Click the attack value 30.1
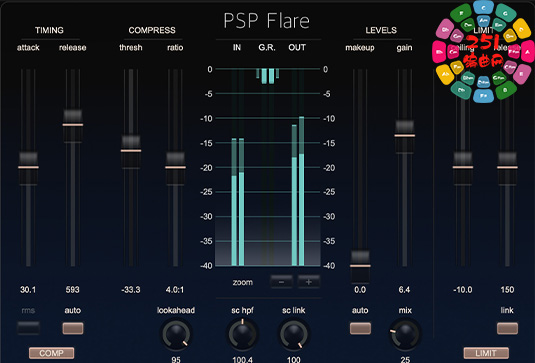This screenshot has height=363, width=535. [28, 290]
